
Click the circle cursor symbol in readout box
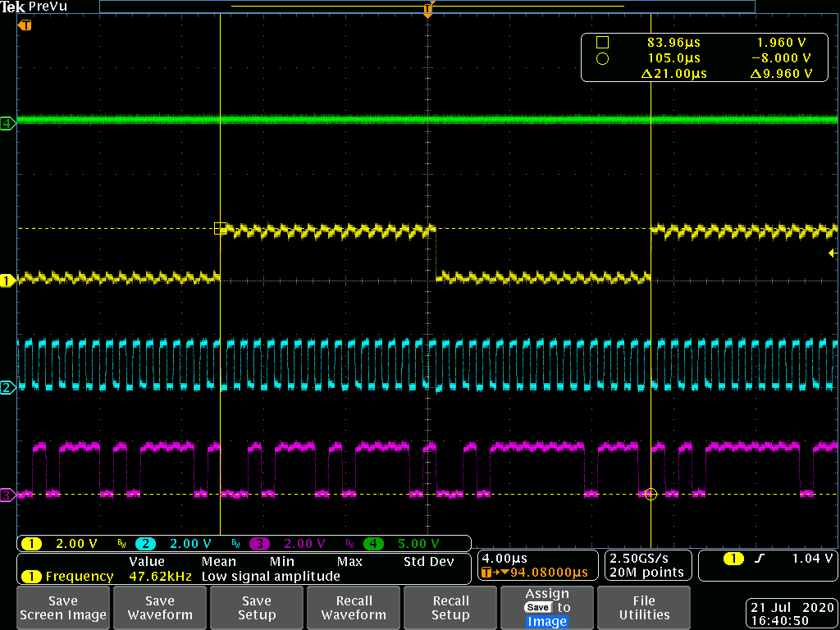(602, 58)
